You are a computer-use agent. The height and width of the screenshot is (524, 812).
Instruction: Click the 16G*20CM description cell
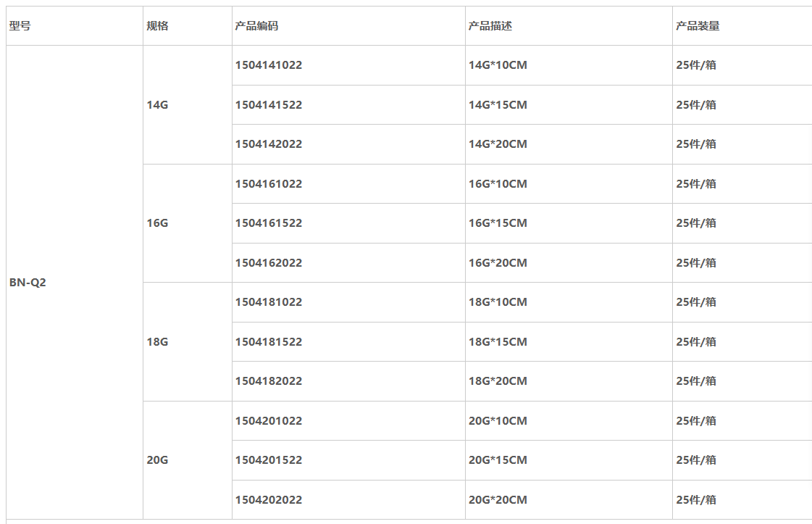click(x=498, y=263)
